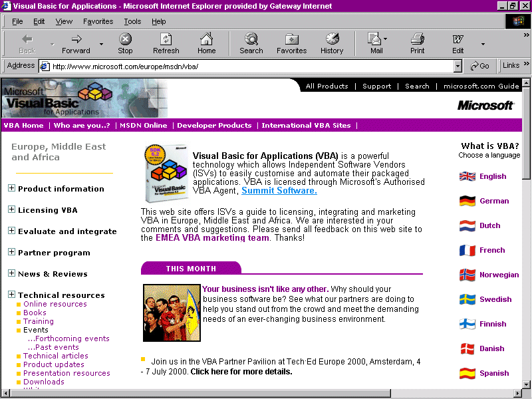Print the page with the Print icon
Viewport: 532px width, 399px height.
[418, 39]
